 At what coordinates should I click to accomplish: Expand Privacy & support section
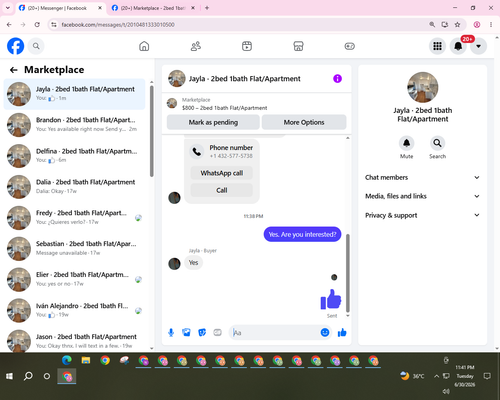(x=422, y=215)
